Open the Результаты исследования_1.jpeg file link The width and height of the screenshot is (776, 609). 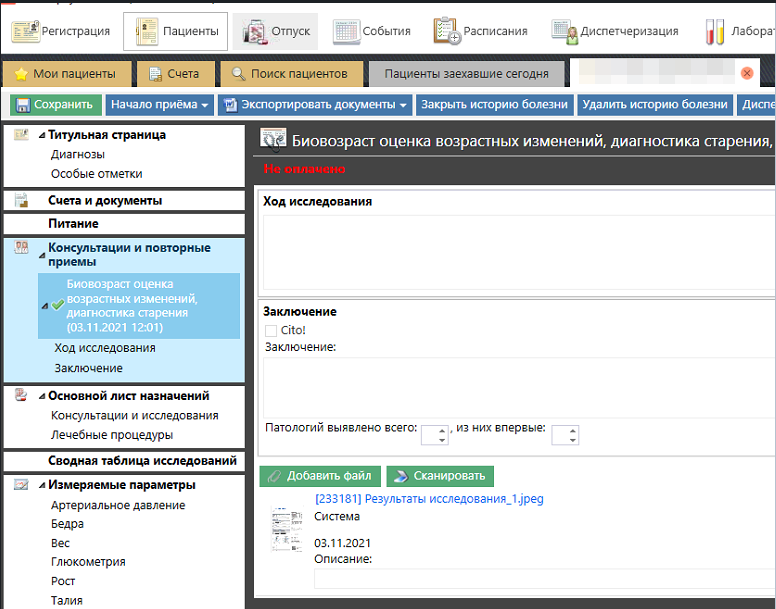(429, 499)
